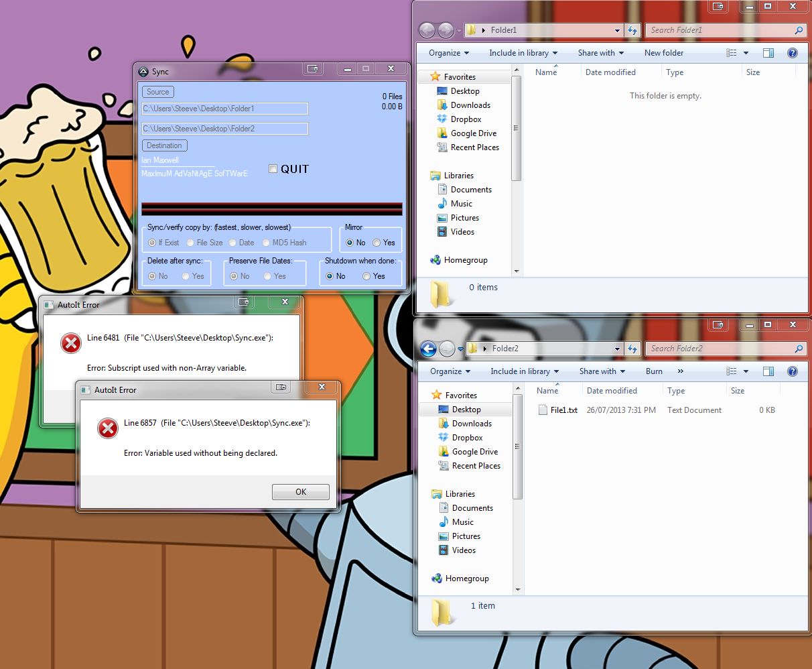Select File1.txt in Folder2 window
The height and width of the screenshot is (669, 812).
tap(564, 410)
